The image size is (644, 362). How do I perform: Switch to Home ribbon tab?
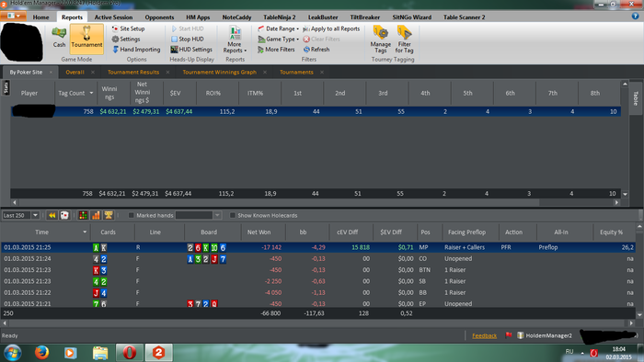click(x=40, y=17)
